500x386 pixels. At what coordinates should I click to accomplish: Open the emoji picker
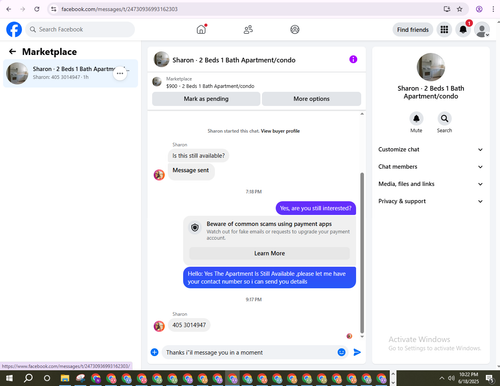point(341,352)
